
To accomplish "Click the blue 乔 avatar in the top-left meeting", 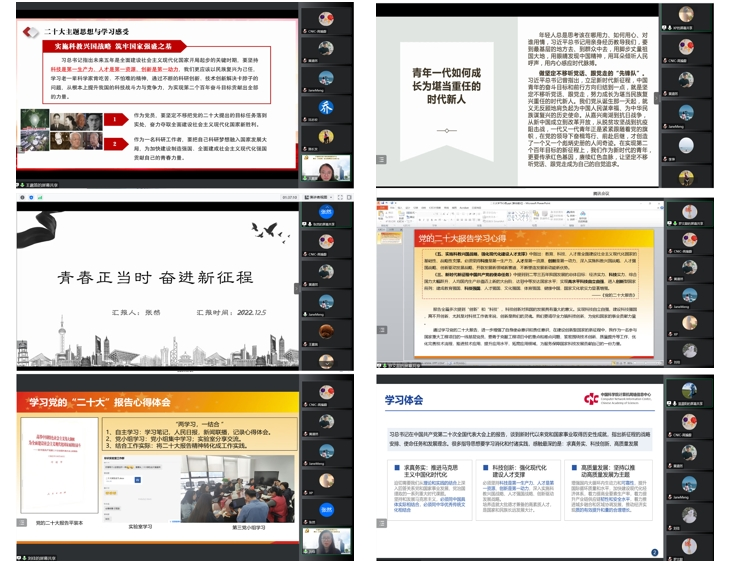I will point(325,109).
